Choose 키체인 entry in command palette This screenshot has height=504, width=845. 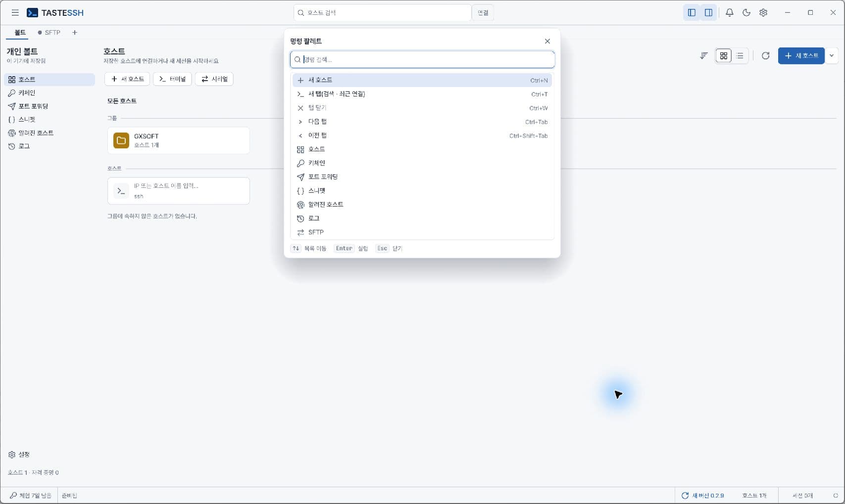pos(422,163)
